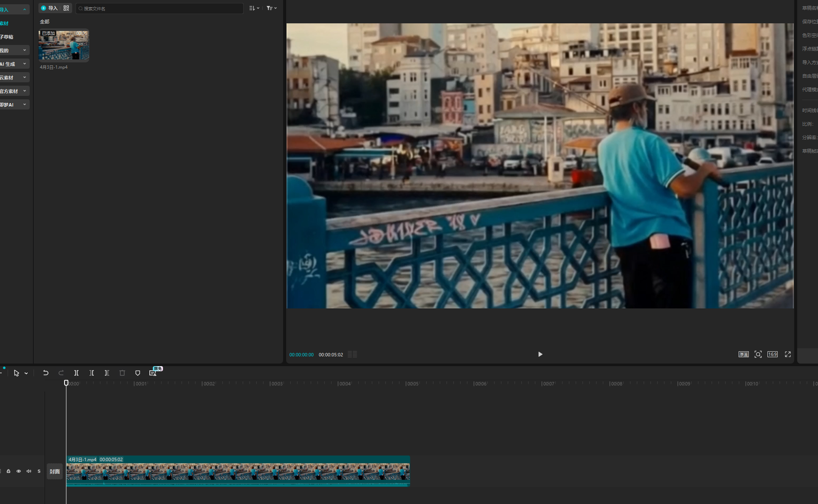The height and width of the screenshot is (504, 818).
Task: Click the 导入 import button
Action: pos(49,8)
